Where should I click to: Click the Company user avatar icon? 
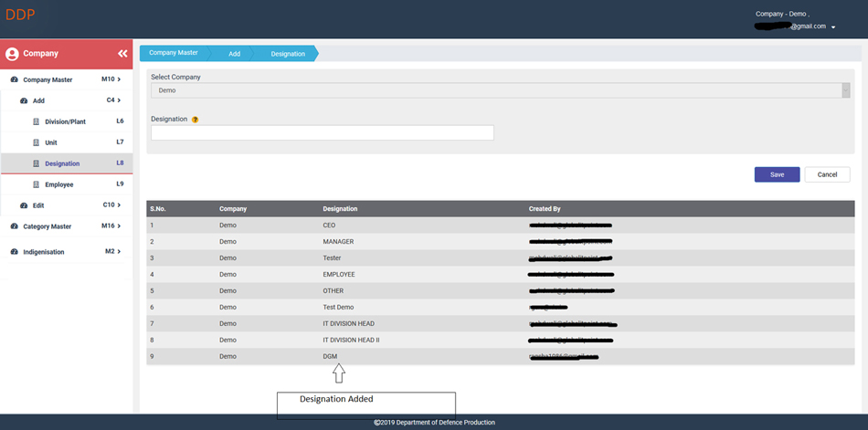pos(12,54)
